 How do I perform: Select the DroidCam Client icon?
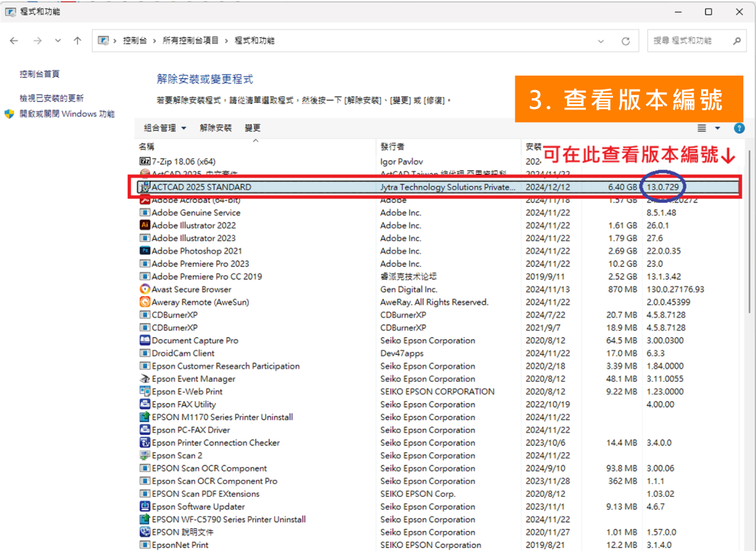coord(145,353)
